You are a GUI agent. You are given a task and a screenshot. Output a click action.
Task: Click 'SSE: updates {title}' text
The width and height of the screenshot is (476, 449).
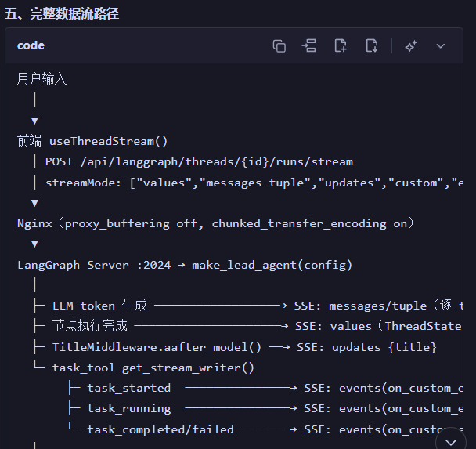[x=366, y=347]
